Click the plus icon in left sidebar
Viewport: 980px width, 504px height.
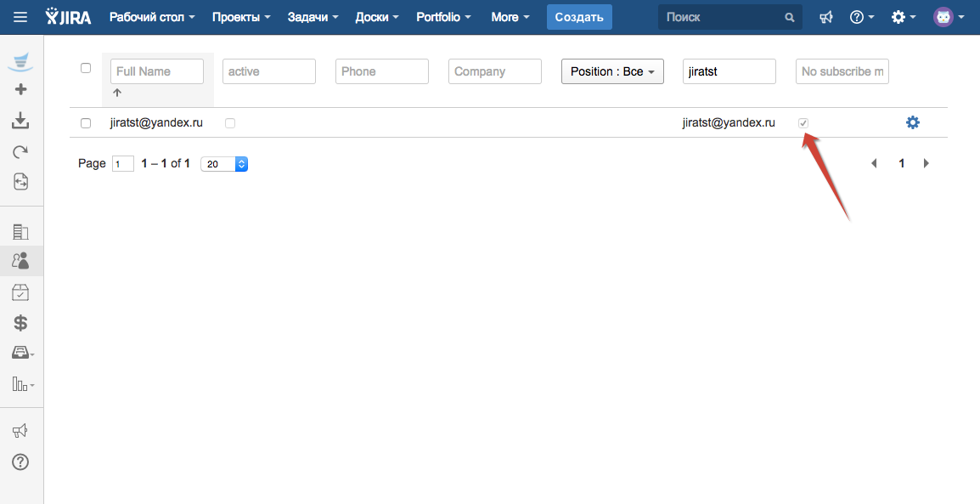click(x=21, y=90)
